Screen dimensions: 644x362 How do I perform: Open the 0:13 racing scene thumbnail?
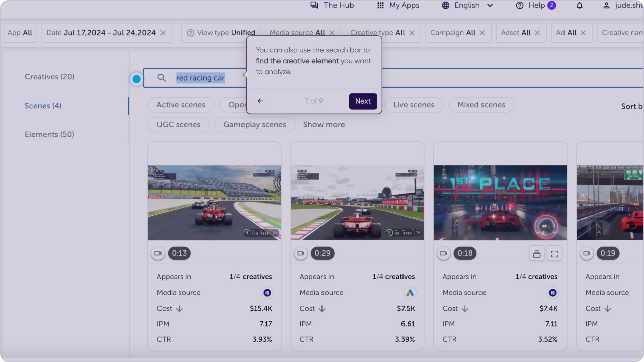pos(214,203)
